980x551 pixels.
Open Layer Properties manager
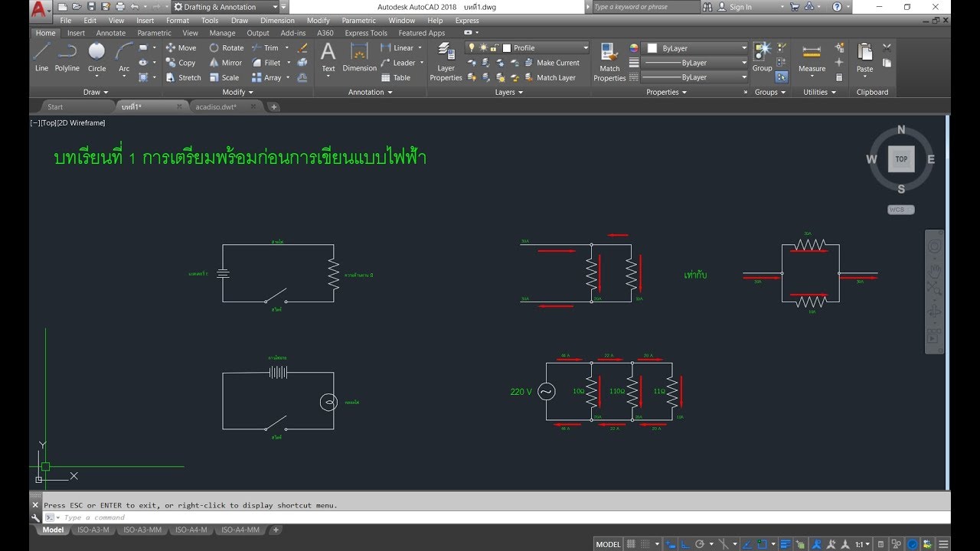pyautogui.click(x=446, y=61)
